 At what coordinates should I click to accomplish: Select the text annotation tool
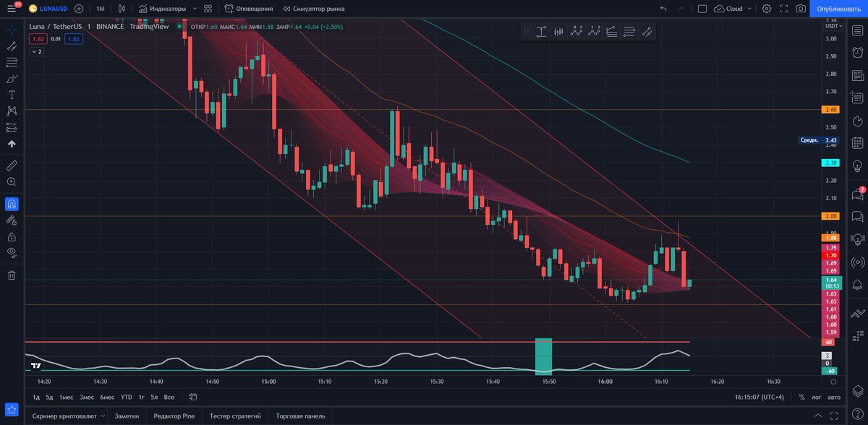(x=12, y=95)
